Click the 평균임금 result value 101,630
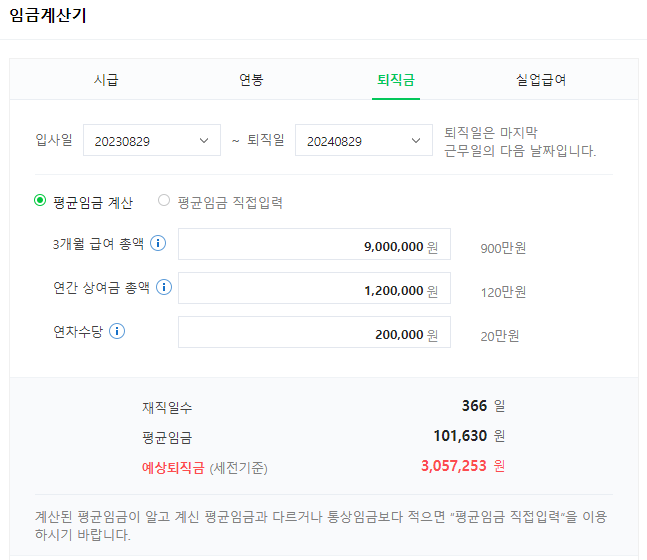Image resolution: width=647 pixels, height=560 pixels. [460, 436]
